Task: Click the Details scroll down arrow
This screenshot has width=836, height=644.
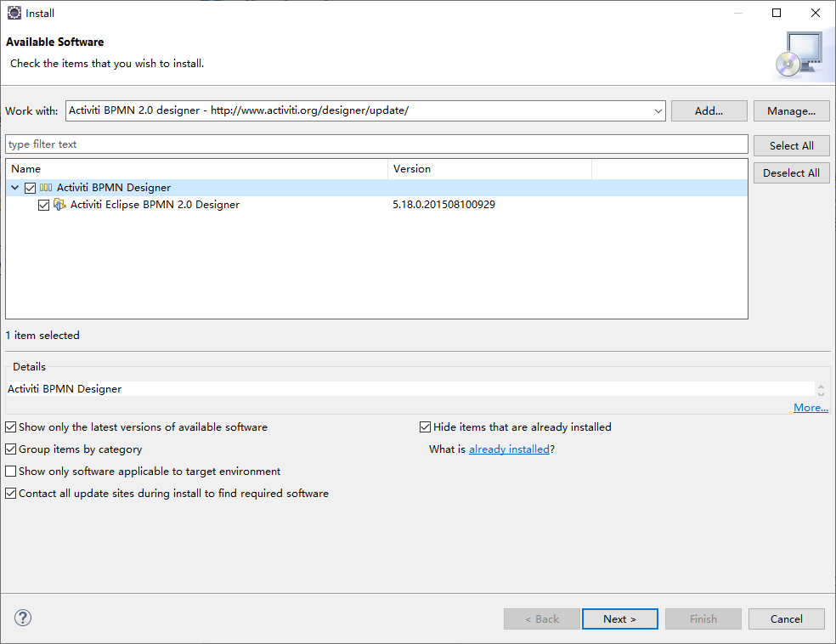Action: click(x=821, y=394)
